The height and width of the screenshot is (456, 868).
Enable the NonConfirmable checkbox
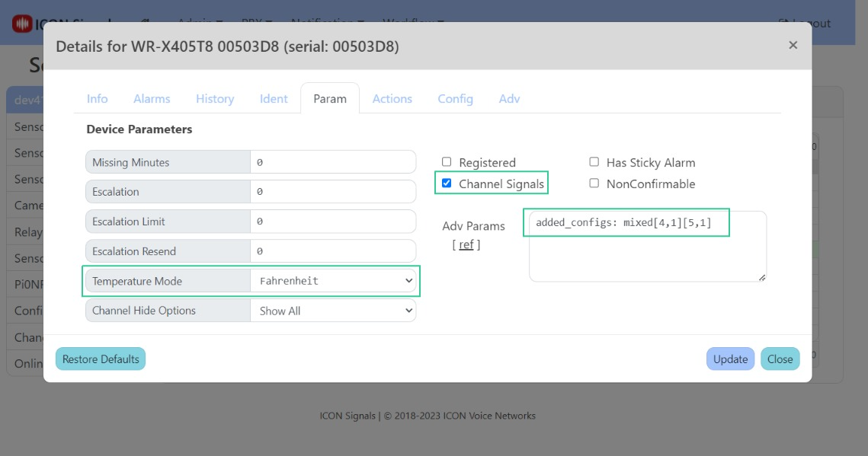pyautogui.click(x=593, y=183)
